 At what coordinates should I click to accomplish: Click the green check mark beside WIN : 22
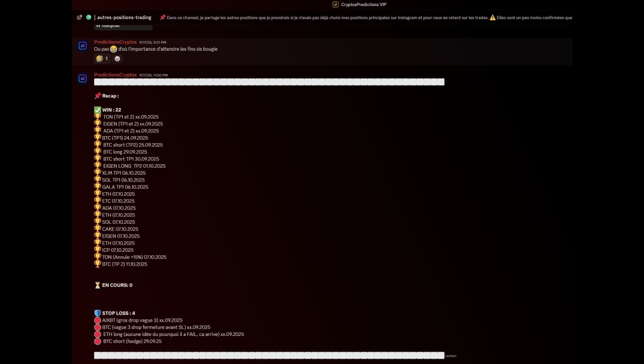[x=97, y=110]
